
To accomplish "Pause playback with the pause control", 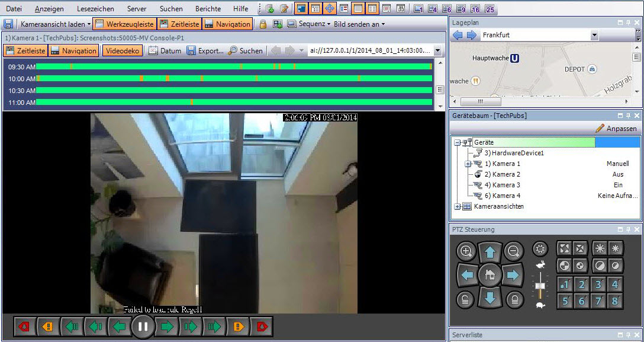I will (x=143, y=326).
